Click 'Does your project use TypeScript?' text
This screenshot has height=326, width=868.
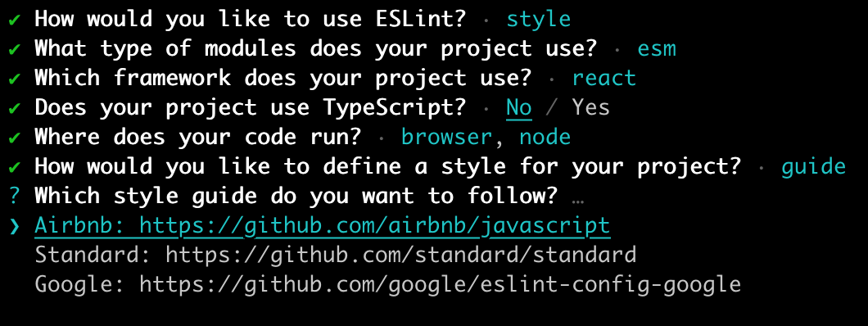pos(251,107)
